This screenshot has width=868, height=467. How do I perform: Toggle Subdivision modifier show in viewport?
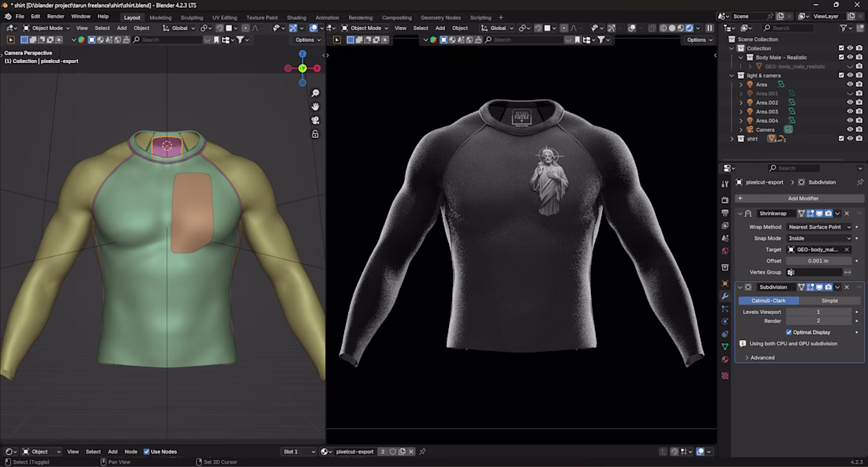tap(819, 287)
